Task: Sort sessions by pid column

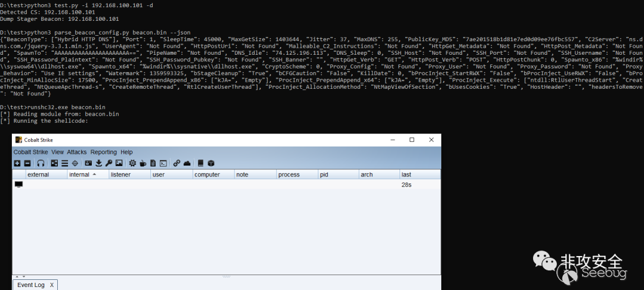Action: (x=339, y=174)
